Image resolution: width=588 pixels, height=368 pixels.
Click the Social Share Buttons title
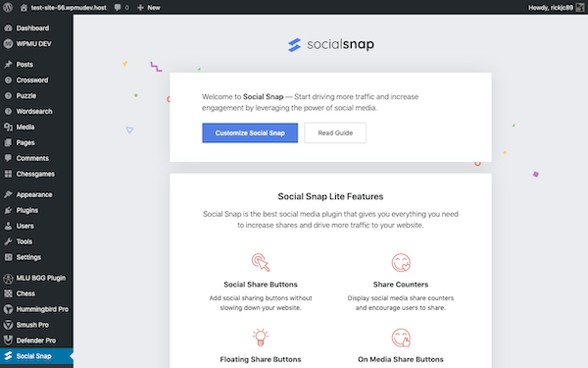261,285
